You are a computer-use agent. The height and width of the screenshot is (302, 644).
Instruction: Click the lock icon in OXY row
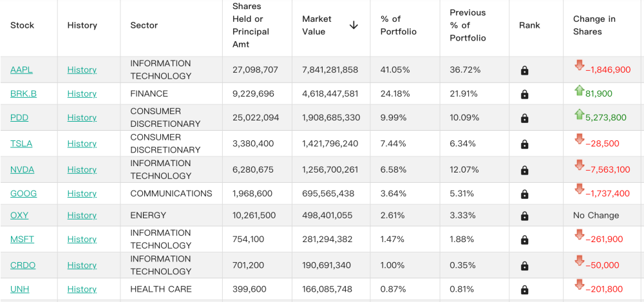(524, 216)
